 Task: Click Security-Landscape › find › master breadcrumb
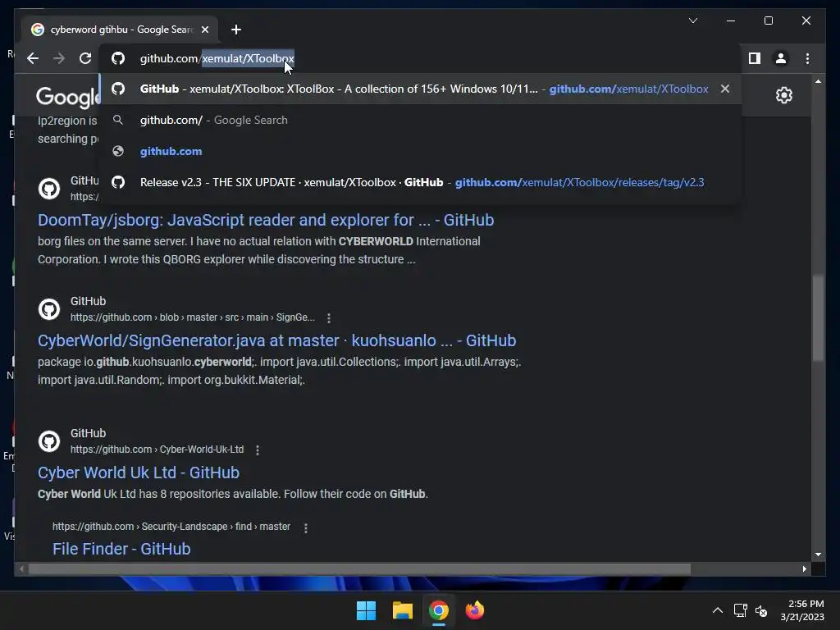[x=171, y=527]
